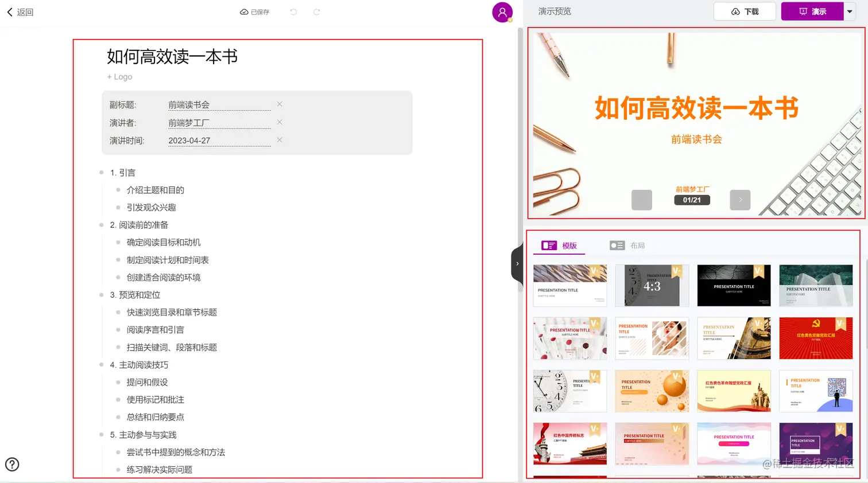
Task: Edit the speaker field 前端梦工厂
Action: (219, 123)
